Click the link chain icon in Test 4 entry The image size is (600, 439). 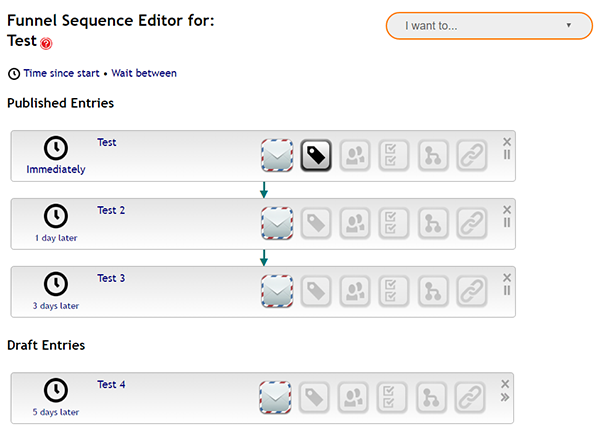(x=470, y=397)
